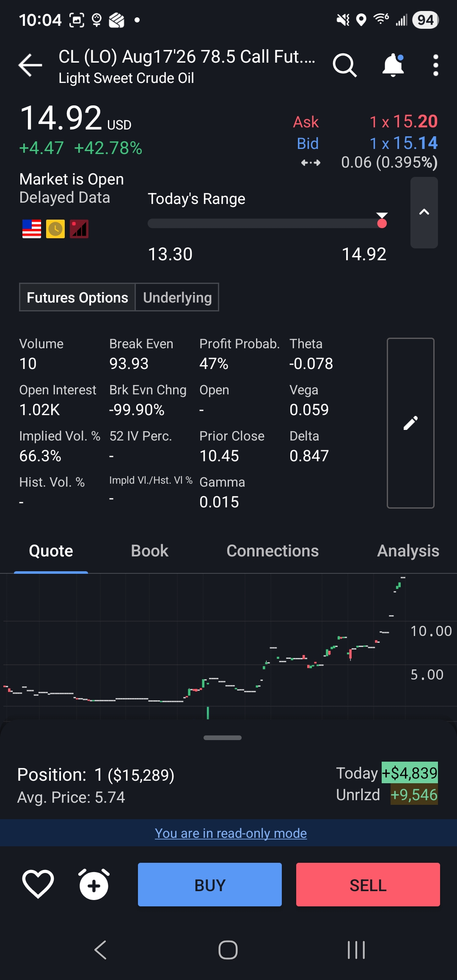Tap the pencil edit fields icon
The height and width of the screenshot is (980, 457).
[x=410, y=423]
